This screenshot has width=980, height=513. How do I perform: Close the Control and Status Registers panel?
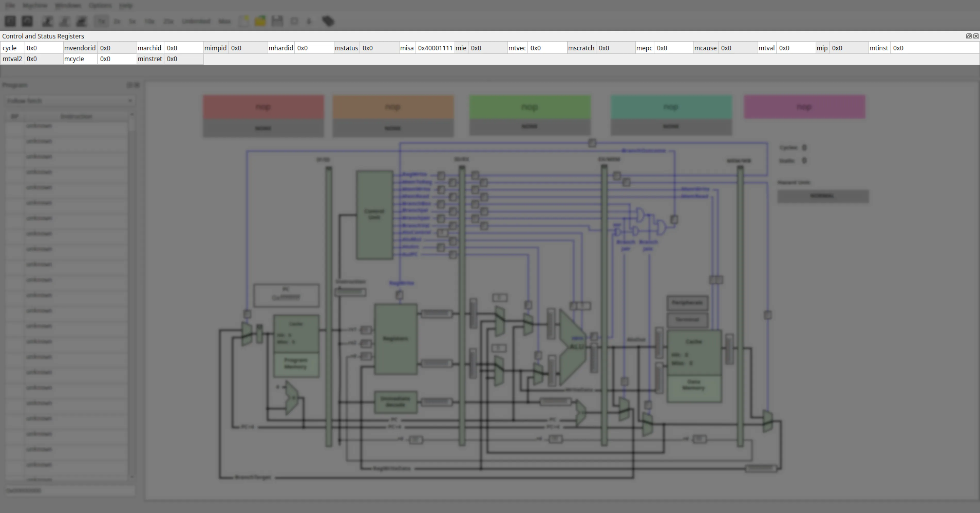coord(976,36)
